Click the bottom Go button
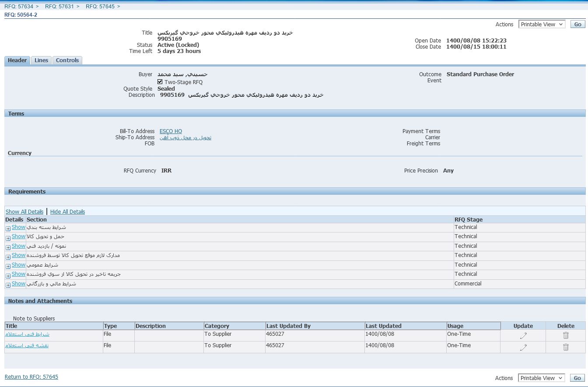Screen dimensions: 588x387 point(577,378)
